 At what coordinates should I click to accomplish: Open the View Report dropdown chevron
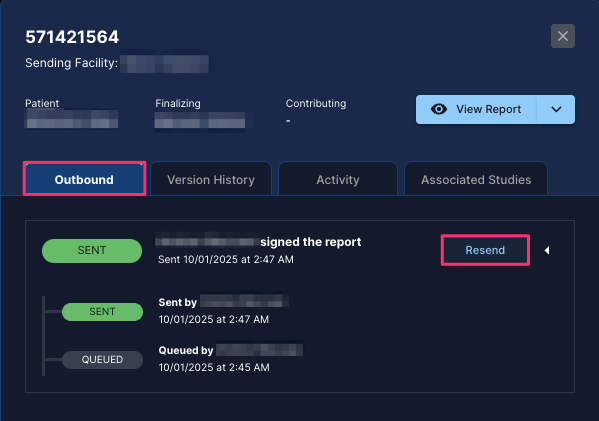click(556, 109)
